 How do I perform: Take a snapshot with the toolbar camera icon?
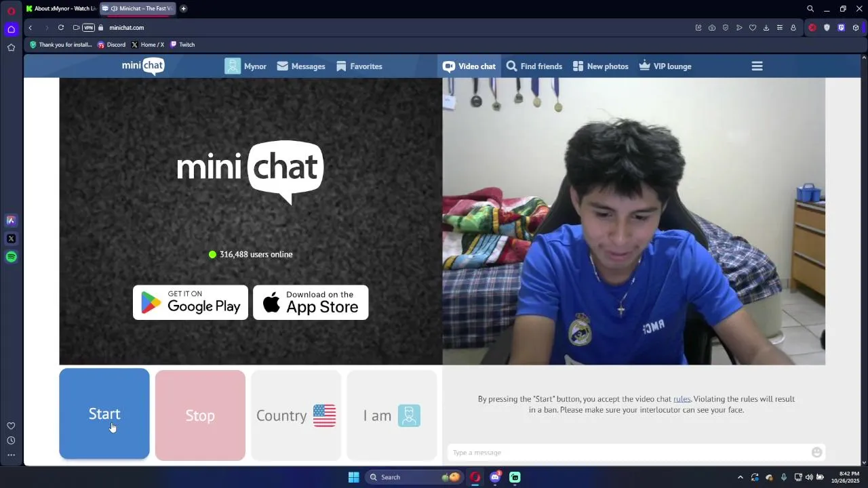[712, 28]
